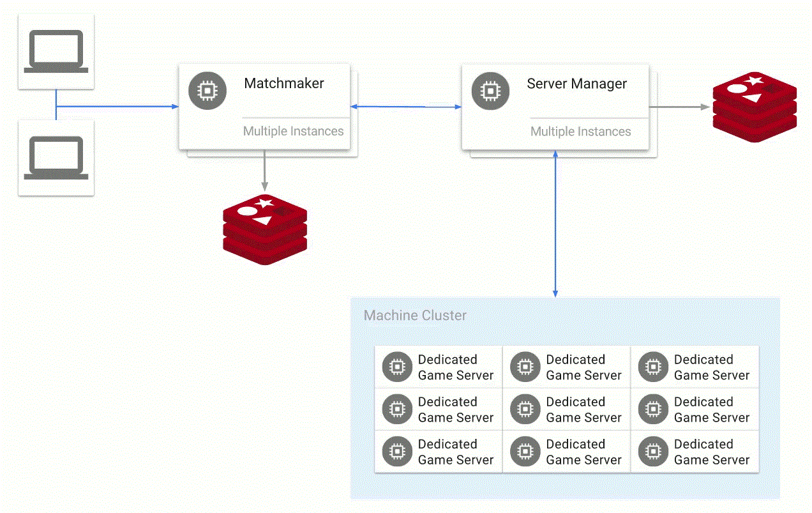Select the bottom-right Dedicated Game Server icon

(x=653, y=452)
